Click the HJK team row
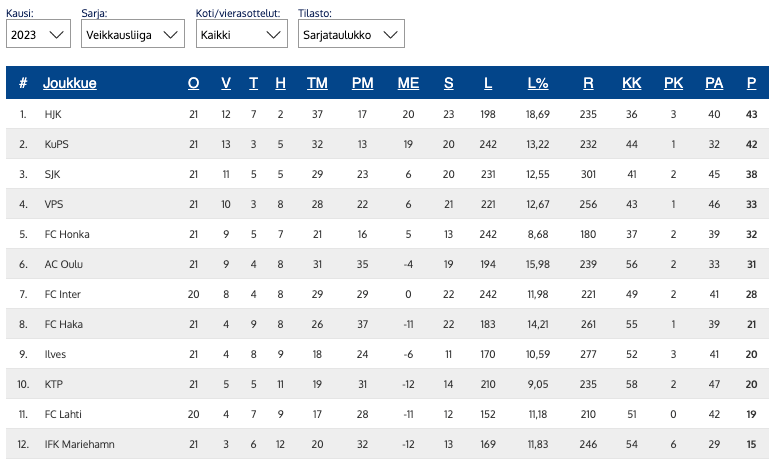This screenshot has height=466, width=776. pyautogui.click(x=53, y=115)
